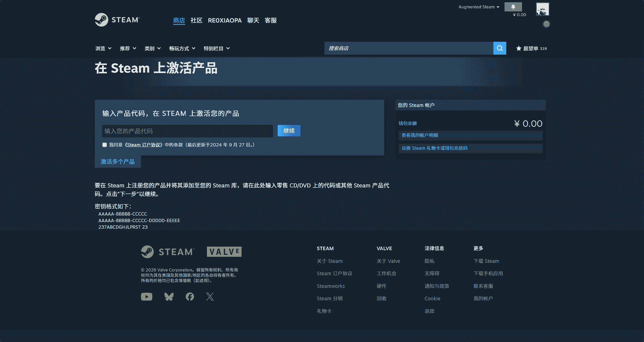Open the Facebook icon in footer
Image resolution: width=644 pixels, height=342 pixels.
coord(190,296)
